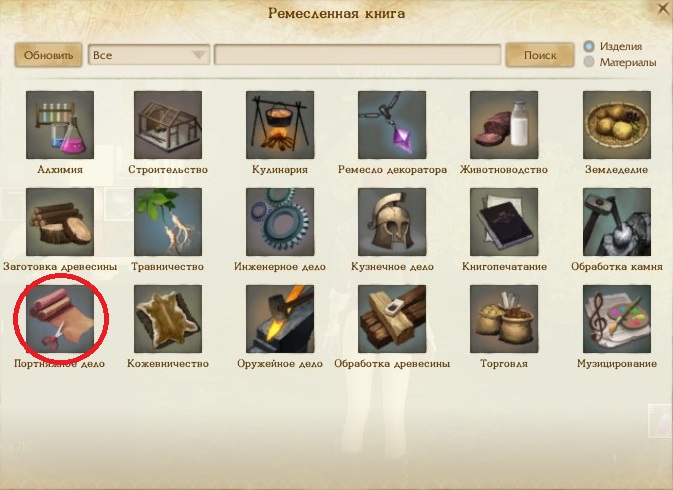Open the Алхимия crafting category
The width and height of the screenshot is (673, 490).
click(x=60, y=125)
